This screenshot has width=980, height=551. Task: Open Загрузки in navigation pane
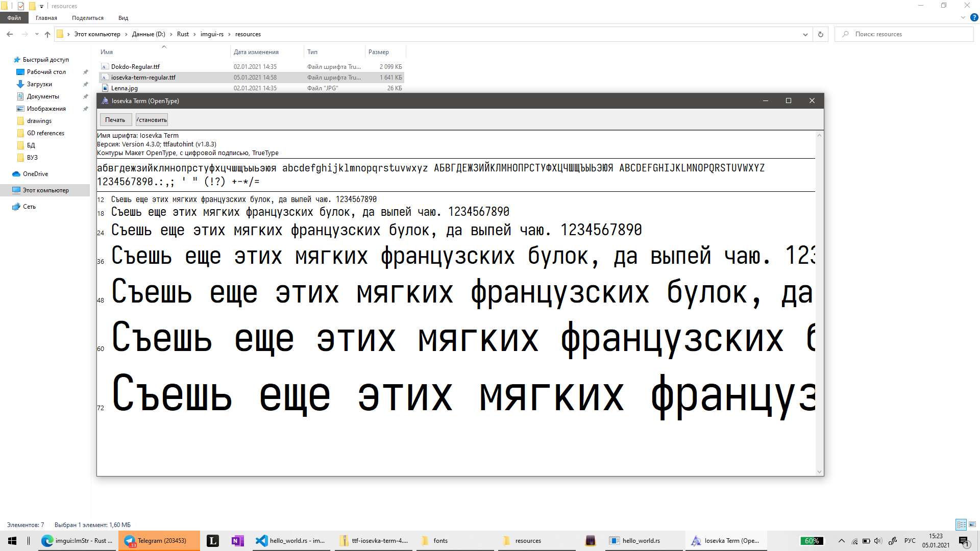(39, 84)
